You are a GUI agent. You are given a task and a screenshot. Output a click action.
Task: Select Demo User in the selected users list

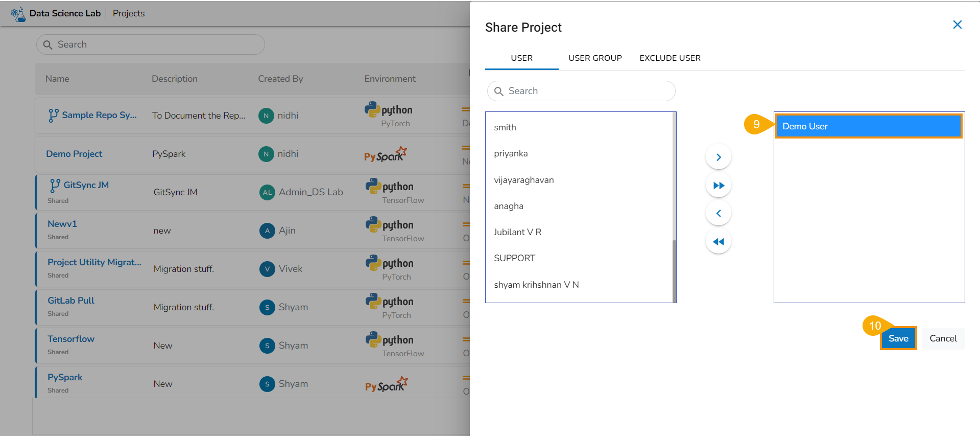pyautogui.click(x=868, y=126)
